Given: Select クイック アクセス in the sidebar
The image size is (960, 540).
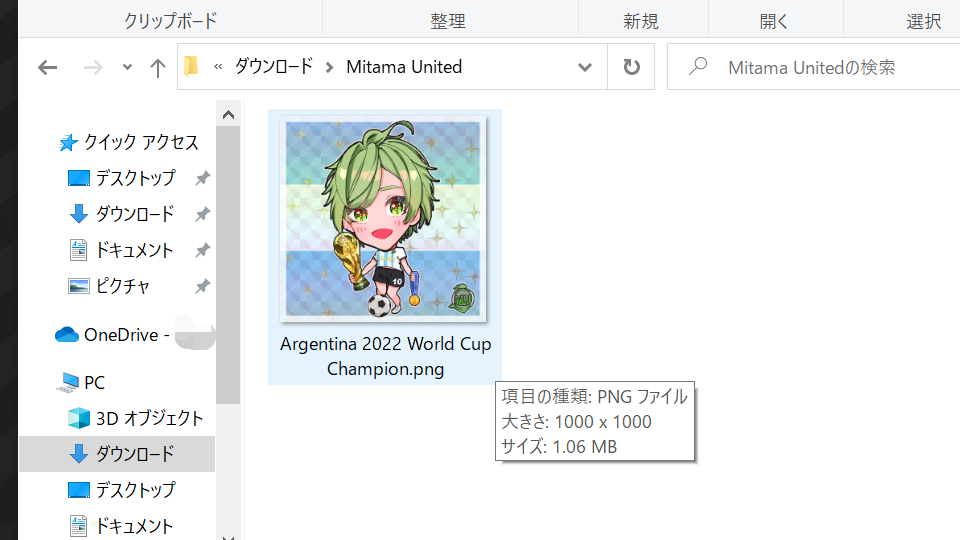Looking at the screenshot, I should pos(141,142).
